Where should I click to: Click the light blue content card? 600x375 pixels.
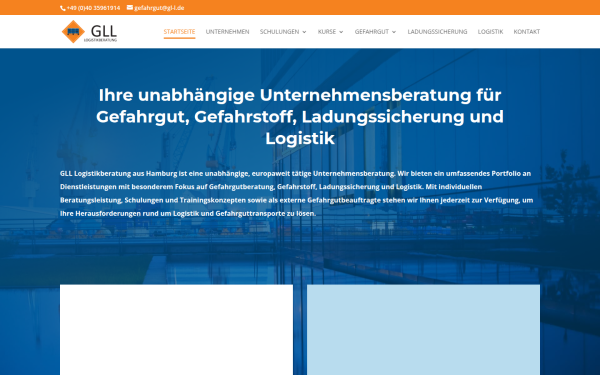pos(423,329)
